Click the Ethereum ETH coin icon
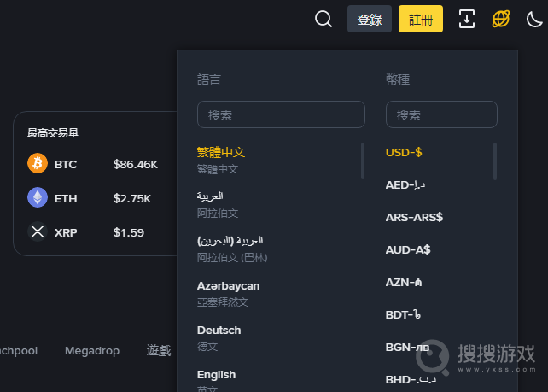This screenshot has width=548, height=392. click(x=38, y=197)
